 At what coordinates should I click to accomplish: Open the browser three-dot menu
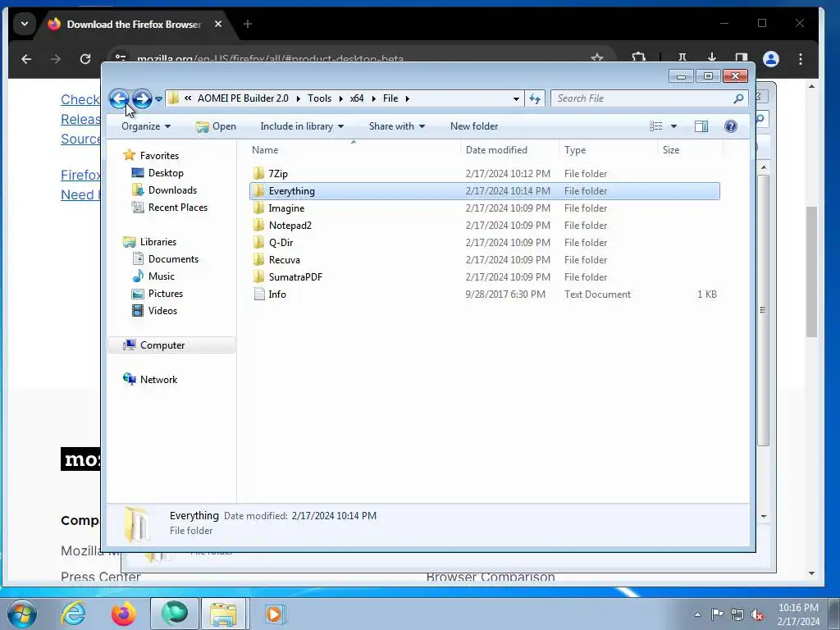(x=801, y=59)
